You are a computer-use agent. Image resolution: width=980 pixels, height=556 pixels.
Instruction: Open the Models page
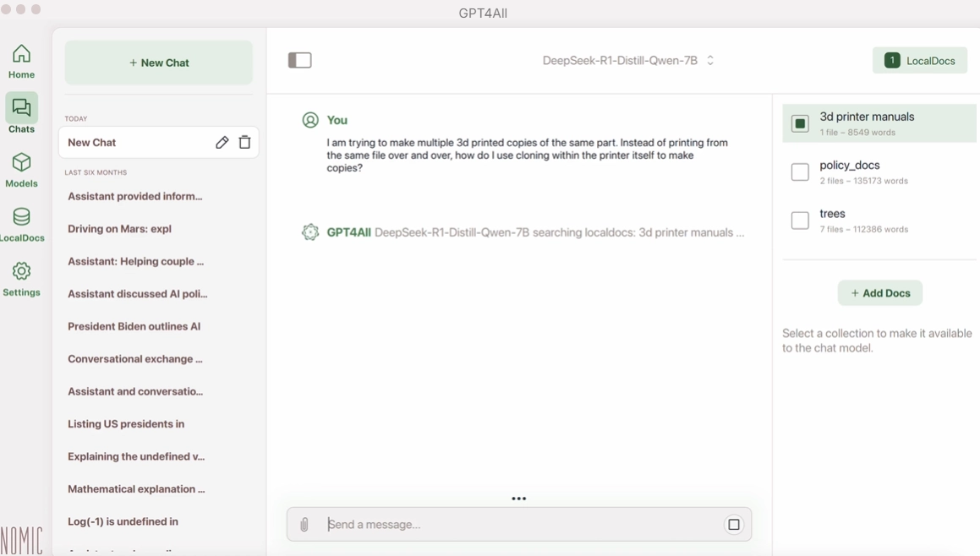tap(21, 170)
